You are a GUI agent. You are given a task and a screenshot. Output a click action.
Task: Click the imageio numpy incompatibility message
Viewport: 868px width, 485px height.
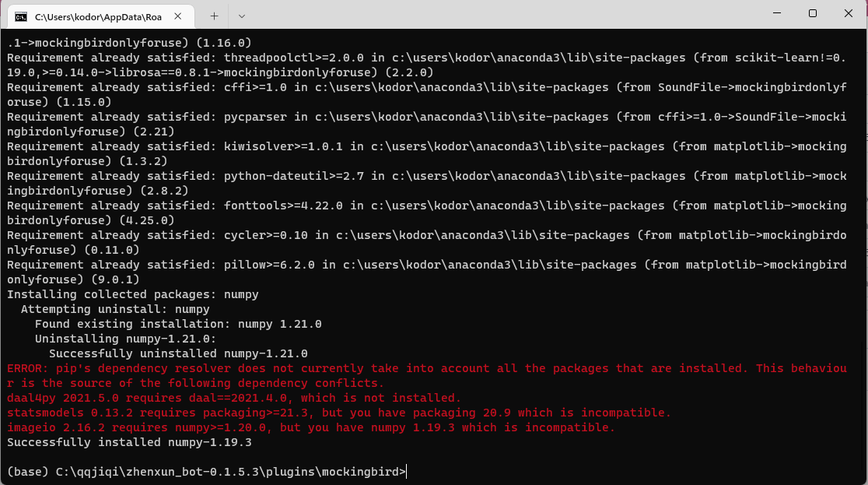(x=311, y=427)
